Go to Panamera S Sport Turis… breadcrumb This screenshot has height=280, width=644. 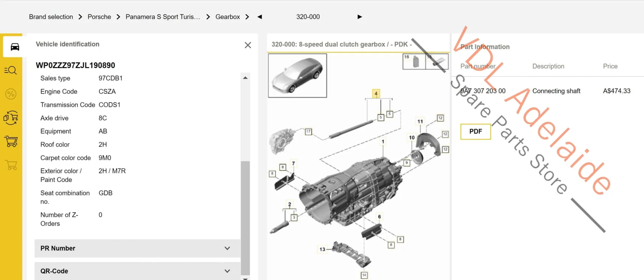click(163, 17)
